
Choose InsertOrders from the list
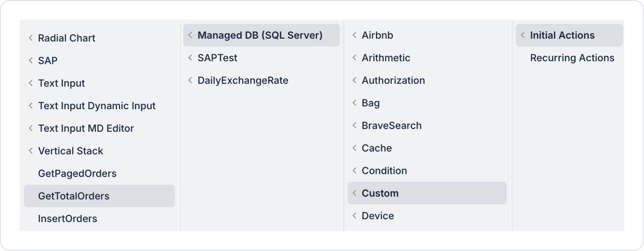pyautogui.click(x=68, y=219)
